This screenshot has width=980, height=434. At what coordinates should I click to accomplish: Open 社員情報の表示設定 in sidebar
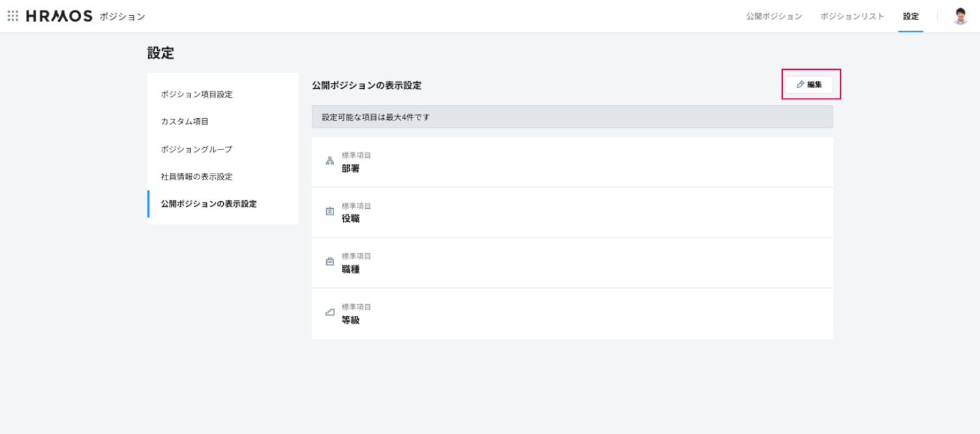(x=196, y=177)
